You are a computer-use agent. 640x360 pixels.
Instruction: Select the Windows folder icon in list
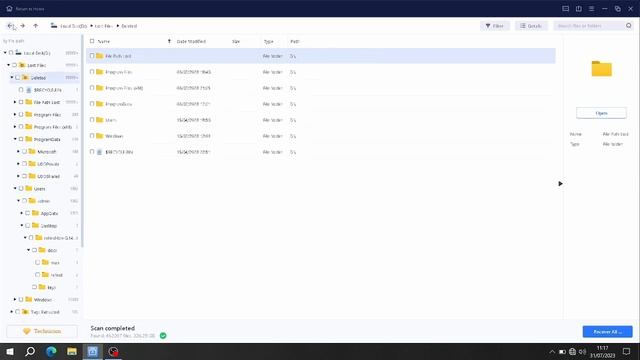(x=100, y=135)
